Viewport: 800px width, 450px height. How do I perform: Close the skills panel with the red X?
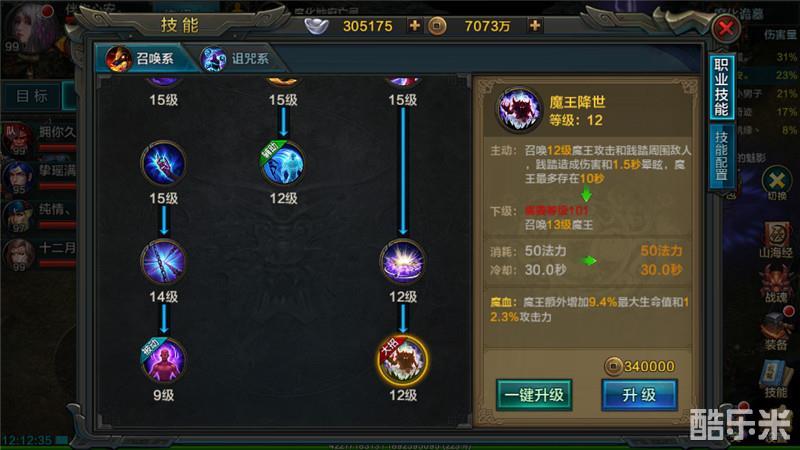(x=726, y=28)
